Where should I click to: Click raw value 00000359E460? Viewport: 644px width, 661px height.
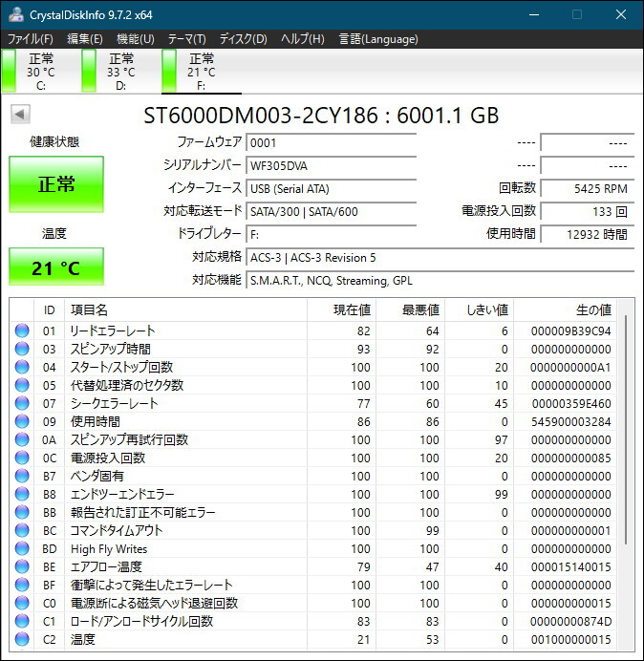(571, 403)
